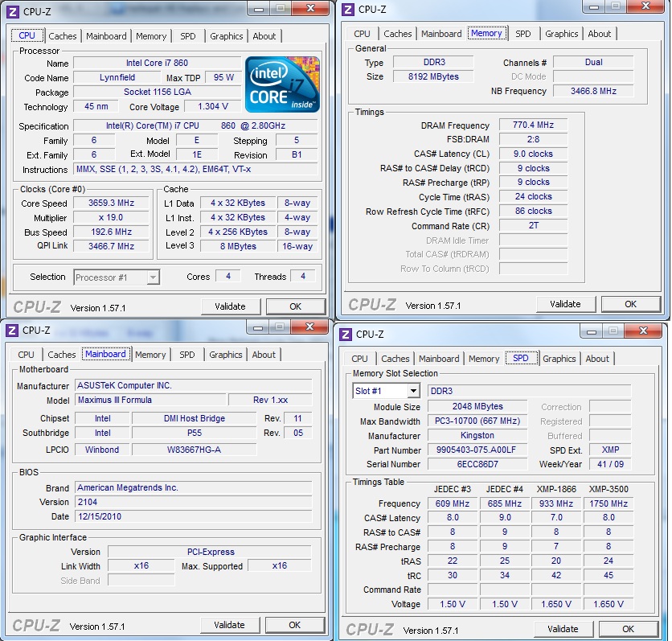Screen dimensions: 672x641
Task: Click the Multiplier value x 19.0
Action: pyautogui.click(x=112, y=217)
